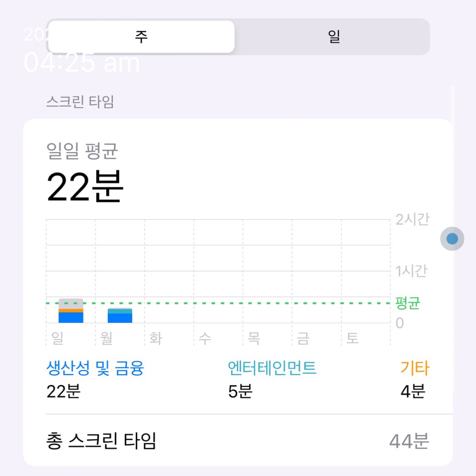Switch to the 주 (week) segment
The image size is (476, 476).
click(141, 36)
